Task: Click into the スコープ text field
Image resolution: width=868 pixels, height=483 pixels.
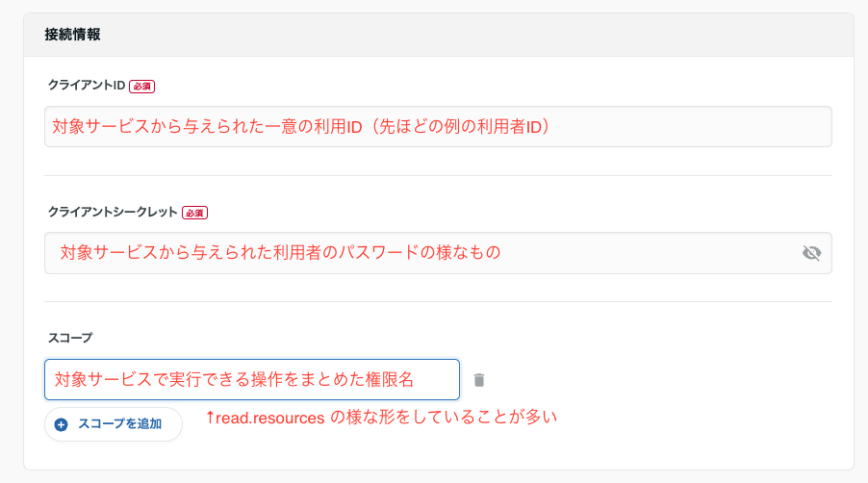Action: pos(252,380)
